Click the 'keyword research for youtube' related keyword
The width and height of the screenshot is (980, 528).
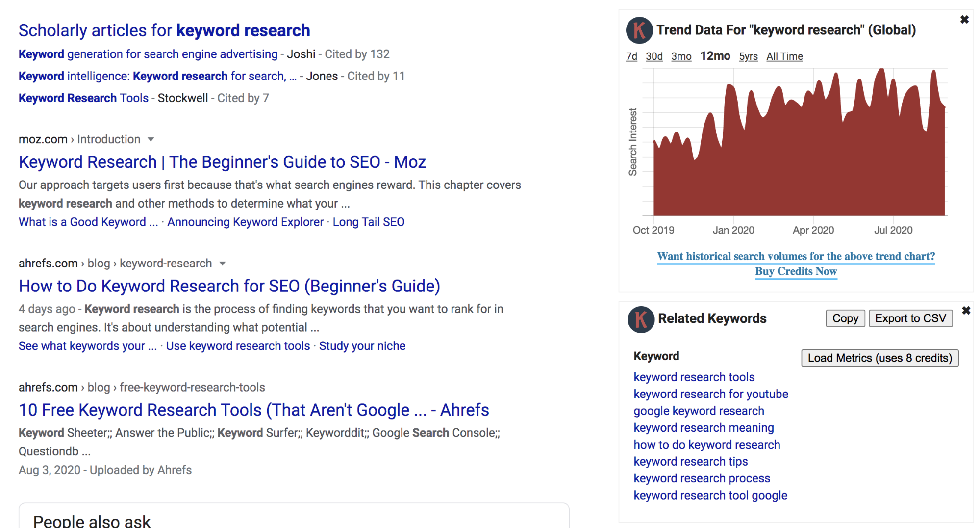point(710,394)
